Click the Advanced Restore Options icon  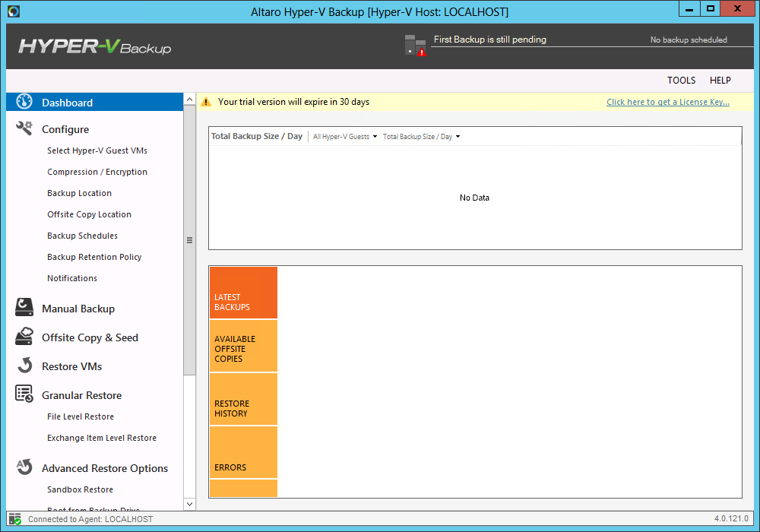(24, 467)
